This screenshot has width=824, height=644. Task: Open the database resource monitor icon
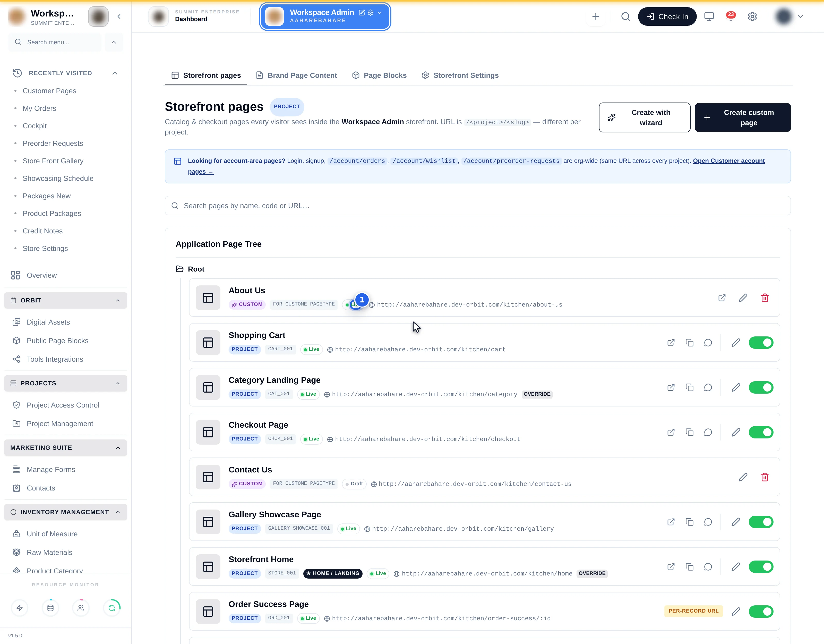tap(50, 608)
